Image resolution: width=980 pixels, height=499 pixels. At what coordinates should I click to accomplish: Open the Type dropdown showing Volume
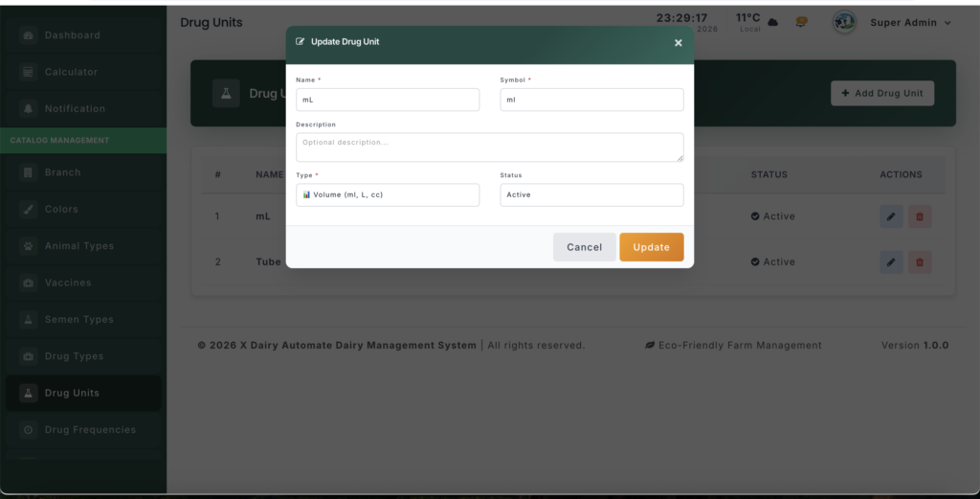point(388,194)
